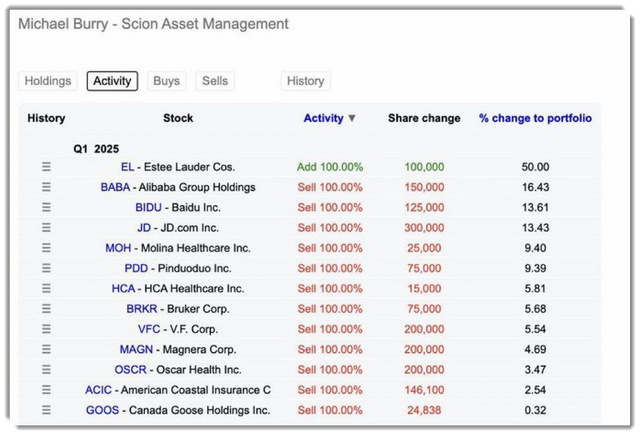
Task: Click portfolio change value 5.54
Action: (x=535, y=329)
